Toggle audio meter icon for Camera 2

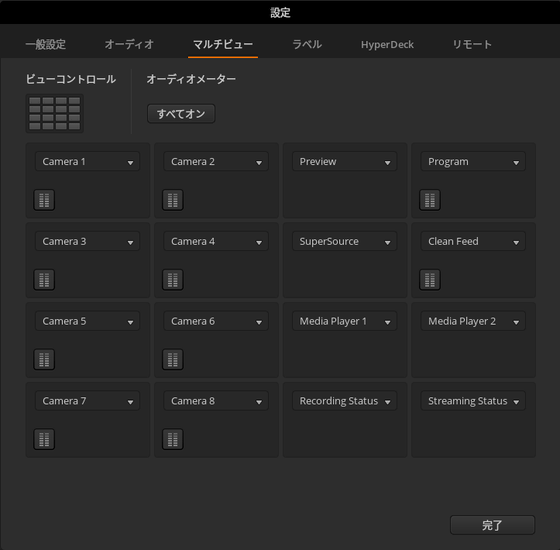[173, 200]
